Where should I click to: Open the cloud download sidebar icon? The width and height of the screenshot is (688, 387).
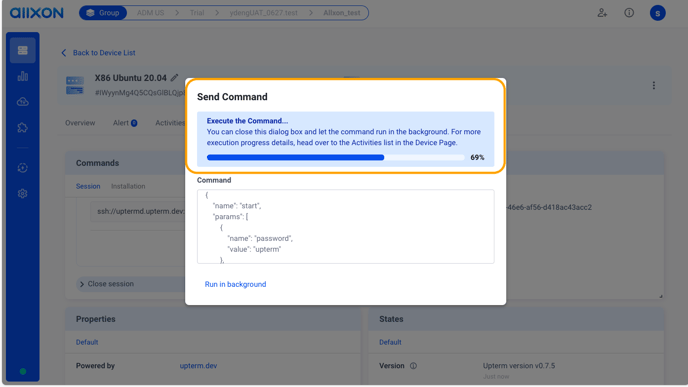click(22, 102)
